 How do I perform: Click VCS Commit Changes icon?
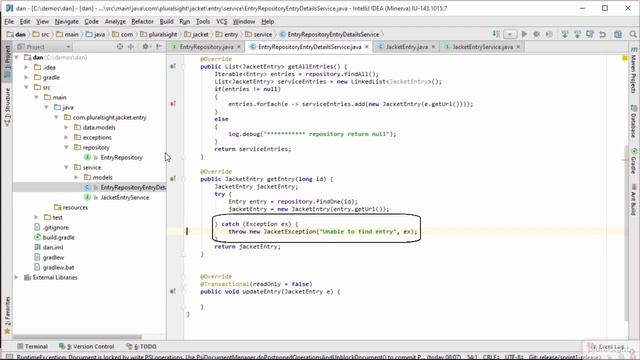coord(578,34)
